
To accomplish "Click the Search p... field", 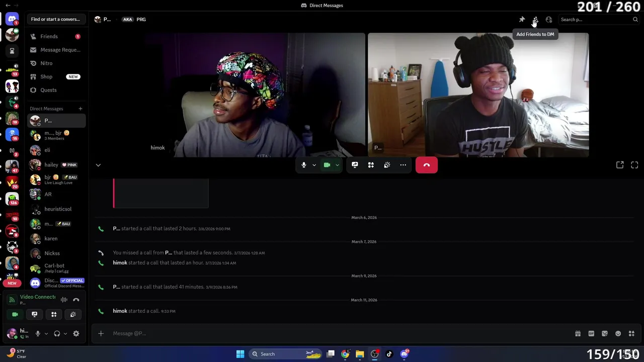I will tap(599, 20).
